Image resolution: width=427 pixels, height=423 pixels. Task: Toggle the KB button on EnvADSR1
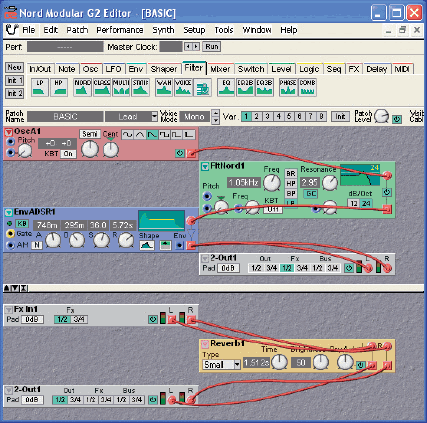[21, 224]
